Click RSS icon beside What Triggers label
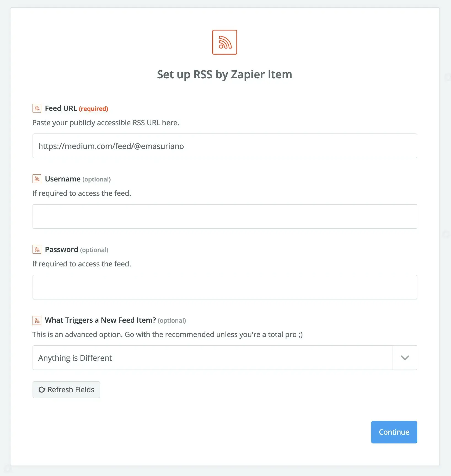451x476 pixels. coord(37,320)
